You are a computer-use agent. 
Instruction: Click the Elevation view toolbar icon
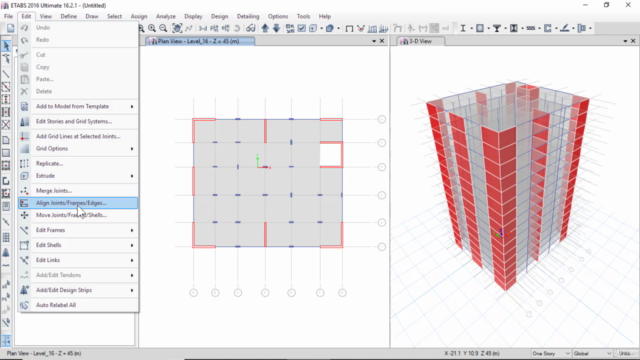[x=225, y=28]
